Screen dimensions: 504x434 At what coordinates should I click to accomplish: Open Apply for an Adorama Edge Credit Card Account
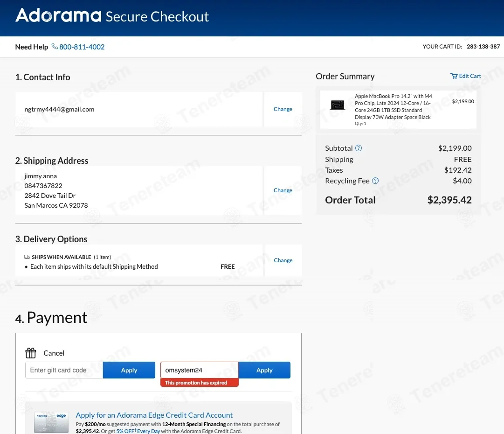[154, 415]
